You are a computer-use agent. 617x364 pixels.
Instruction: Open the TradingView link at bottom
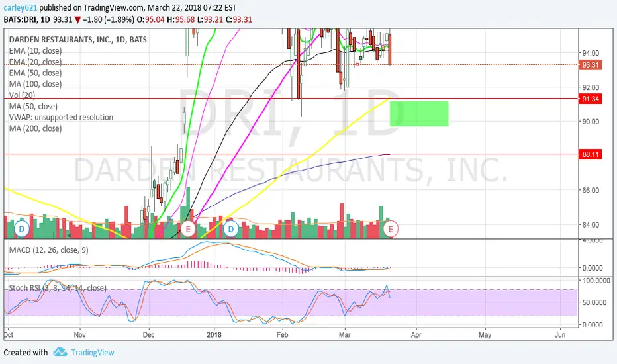93,353
